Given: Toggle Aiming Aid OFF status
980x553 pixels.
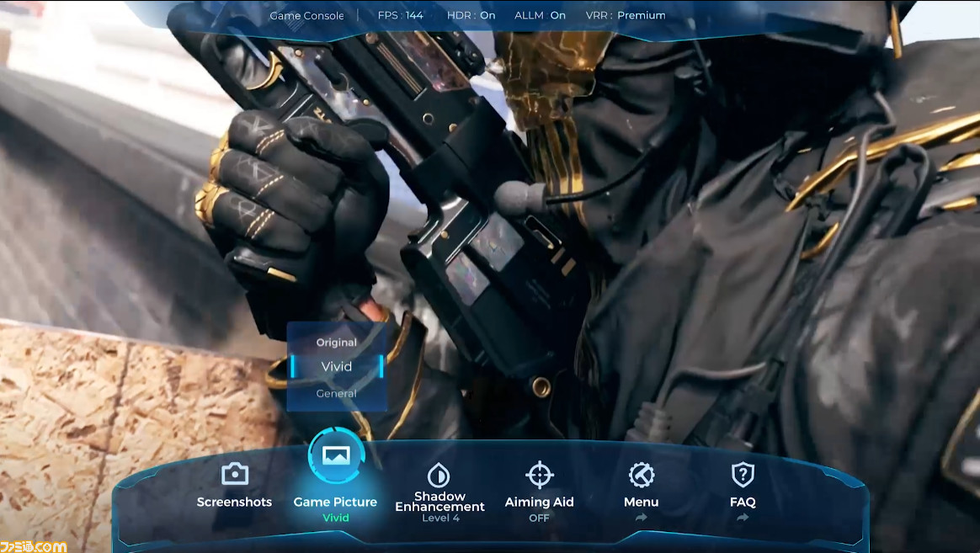Looking at the screenshot, I should (x=540, y=518).
